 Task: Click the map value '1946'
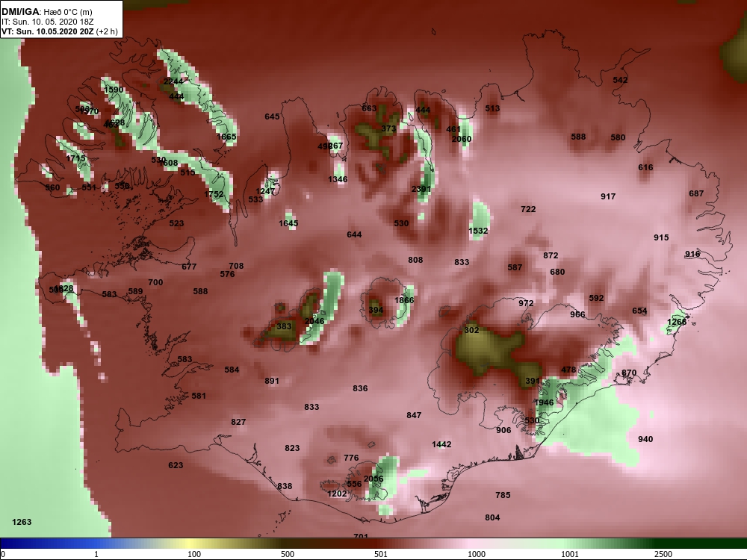545,403
